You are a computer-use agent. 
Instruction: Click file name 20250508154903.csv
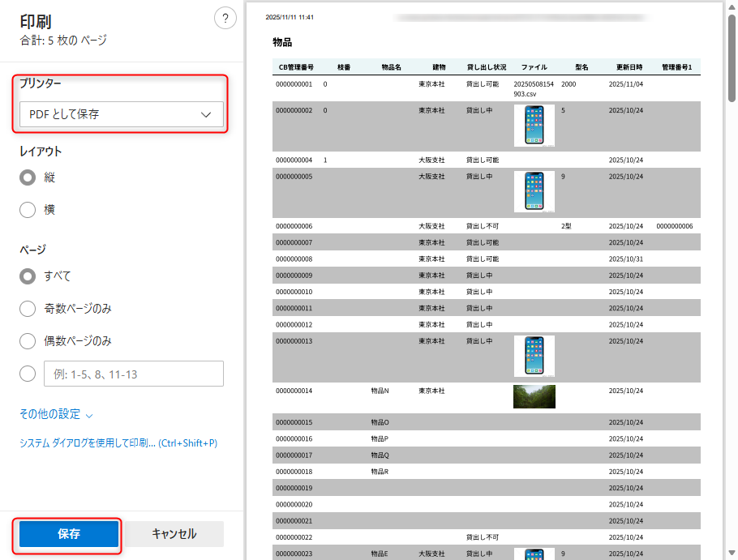[534, 89]
